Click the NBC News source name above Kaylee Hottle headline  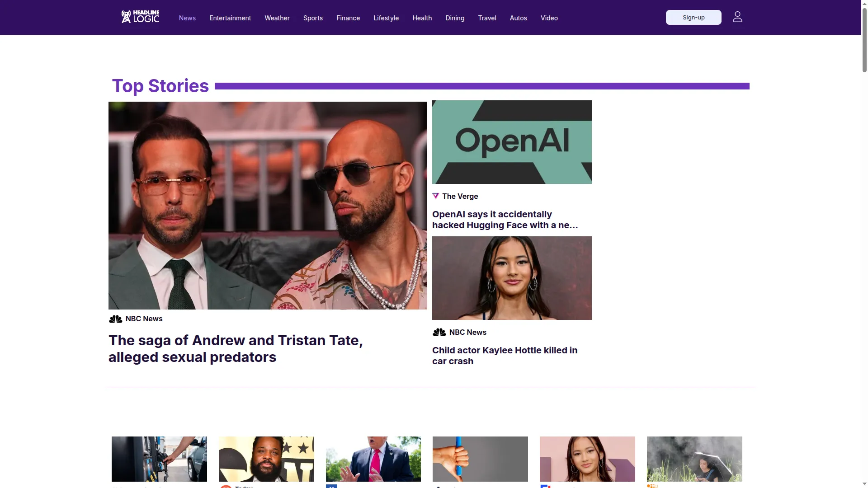[467, 333]
